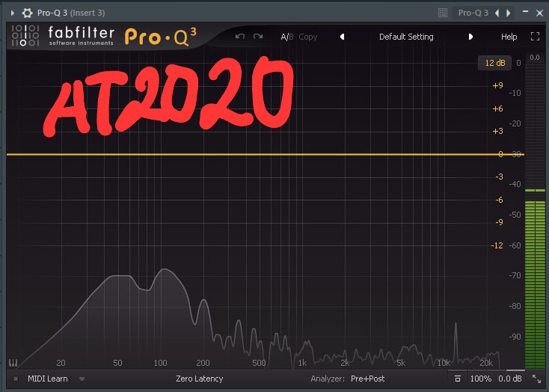The image size is (549, 392).
Task: Click the redo arrow
Action: pyautogui.click(x=258, y=37)
